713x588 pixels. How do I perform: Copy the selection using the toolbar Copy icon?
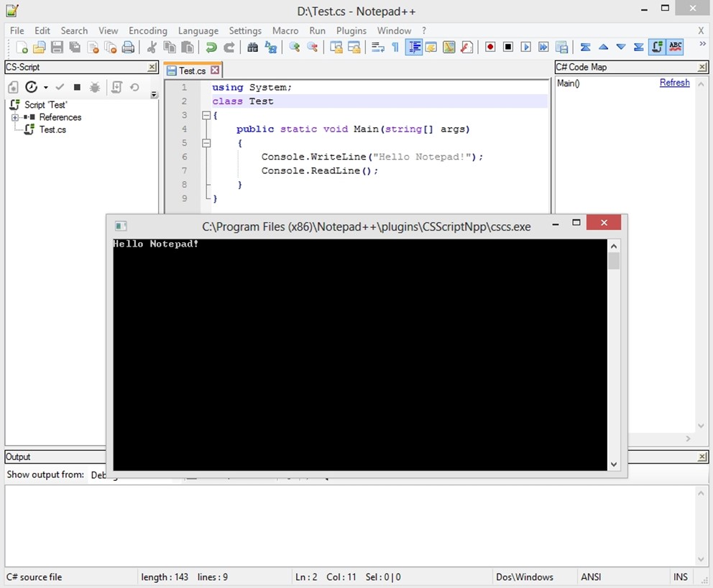pyautogui.click(x=170, y=47)
